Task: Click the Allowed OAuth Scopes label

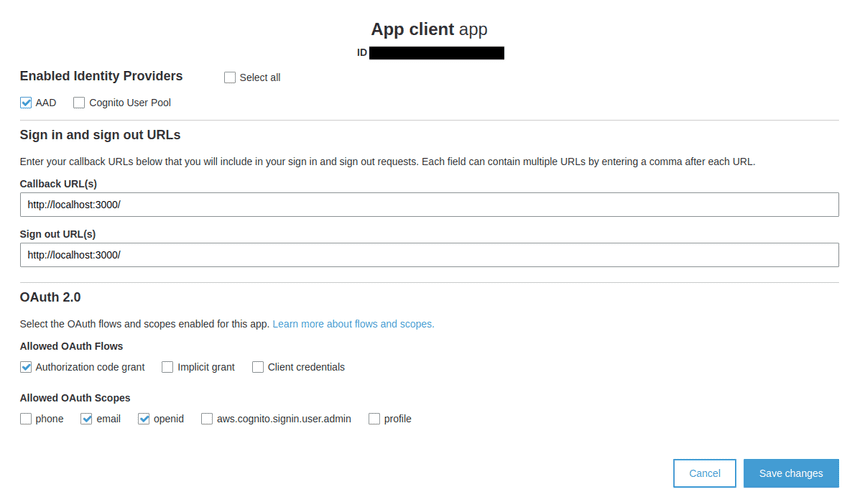Action: coord(75,398)
